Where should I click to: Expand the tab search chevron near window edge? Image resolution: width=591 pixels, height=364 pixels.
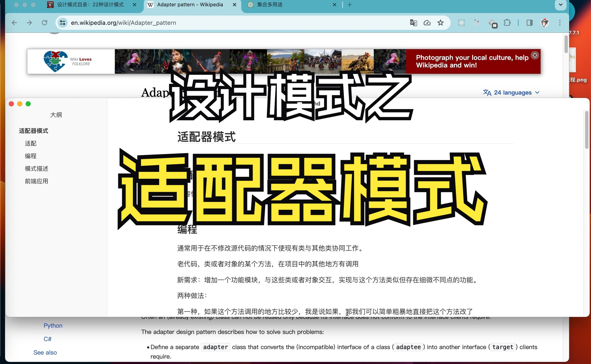pos(561,5)
